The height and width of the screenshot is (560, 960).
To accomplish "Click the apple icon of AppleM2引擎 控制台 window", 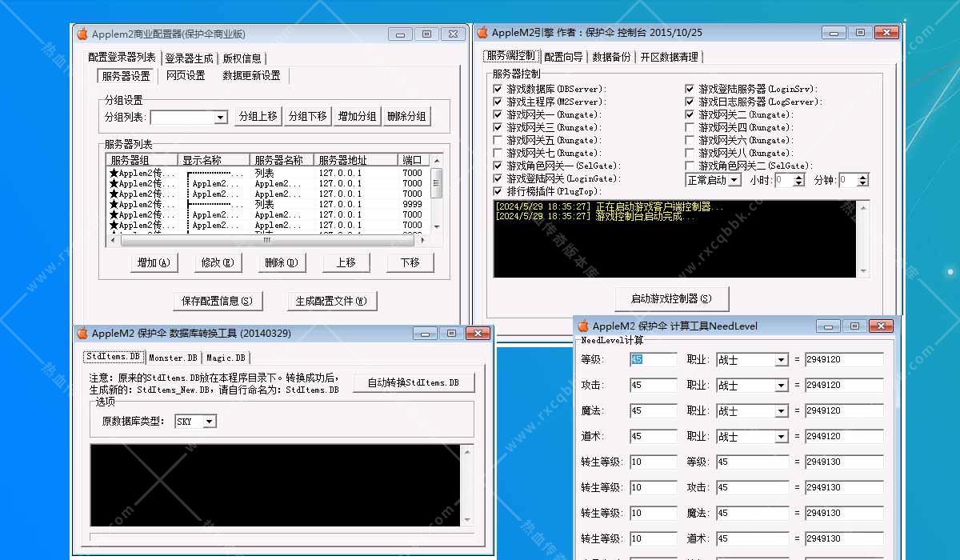I will [x=482, y=32].
